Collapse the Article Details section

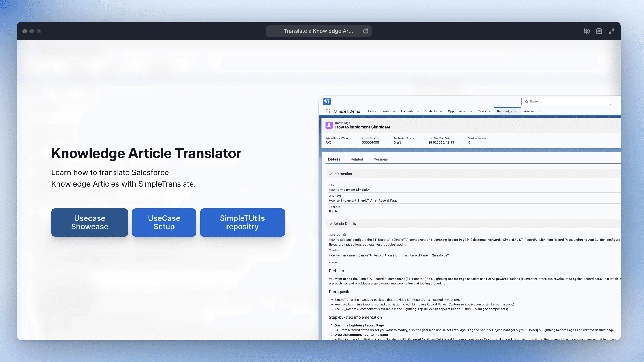point(330,224)
